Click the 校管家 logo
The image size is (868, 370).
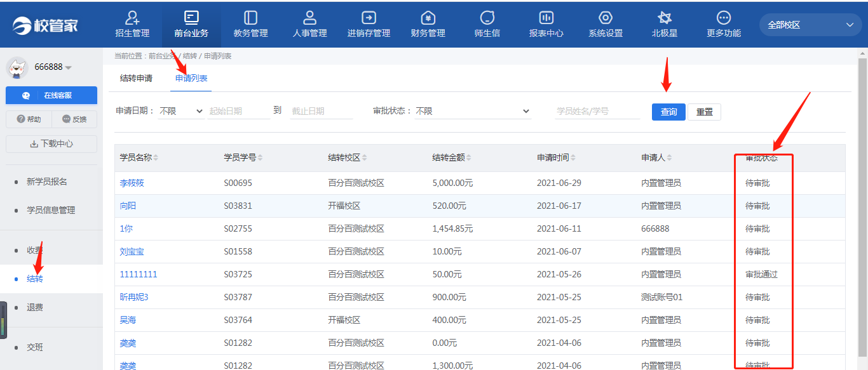pos(45,25)
